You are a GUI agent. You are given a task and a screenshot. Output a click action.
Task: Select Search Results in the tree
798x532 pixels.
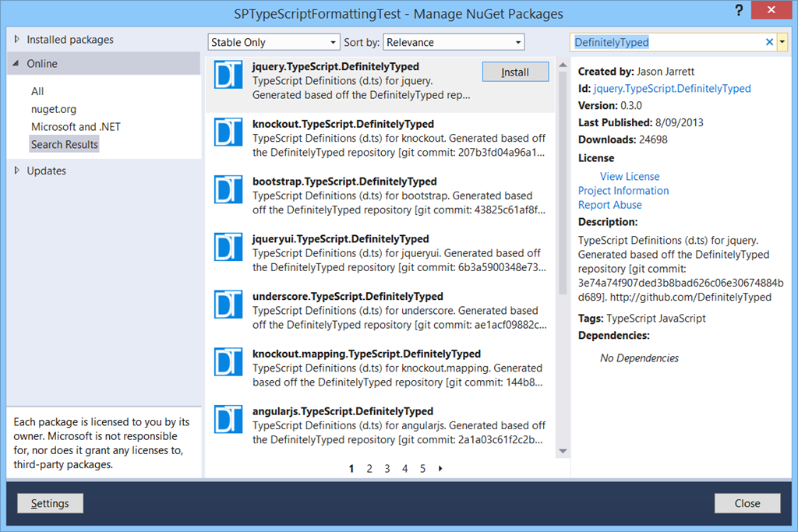tap(64, 144)
